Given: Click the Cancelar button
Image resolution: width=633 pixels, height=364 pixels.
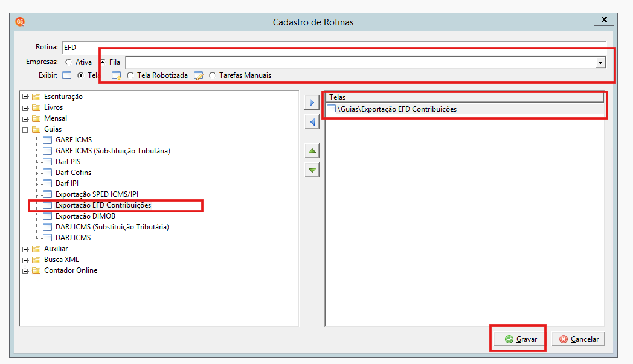Looking at the screenshot, I should pyautogui.click(x=578, y=339).
